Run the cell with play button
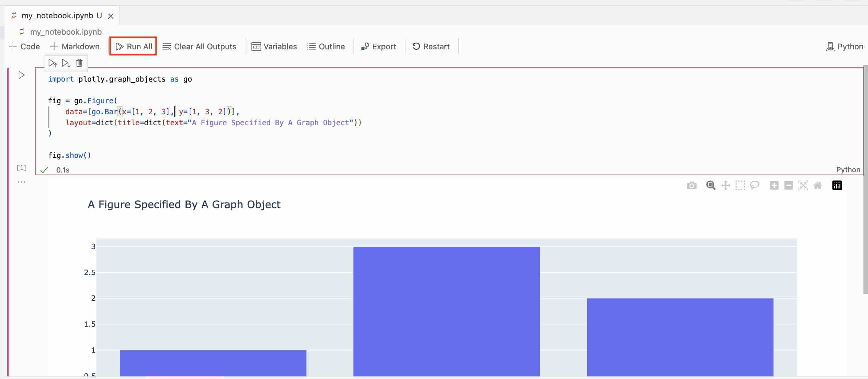Screen dimensions: 868x379 [21, 75]
